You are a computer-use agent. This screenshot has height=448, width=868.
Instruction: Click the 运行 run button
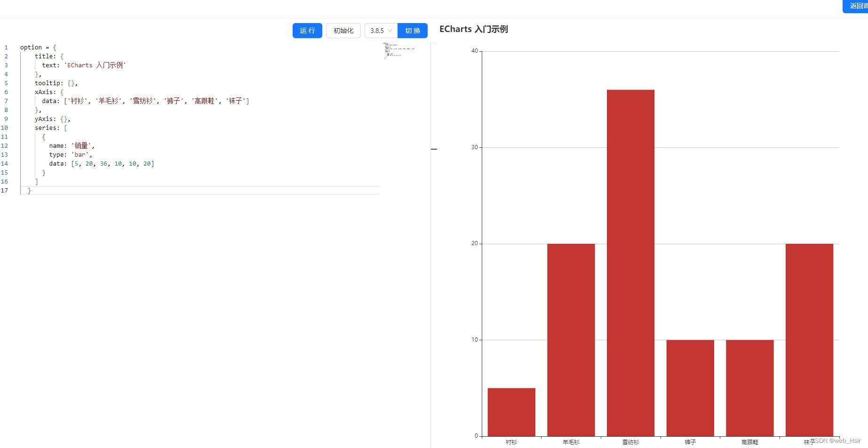[x=307, y=31]
